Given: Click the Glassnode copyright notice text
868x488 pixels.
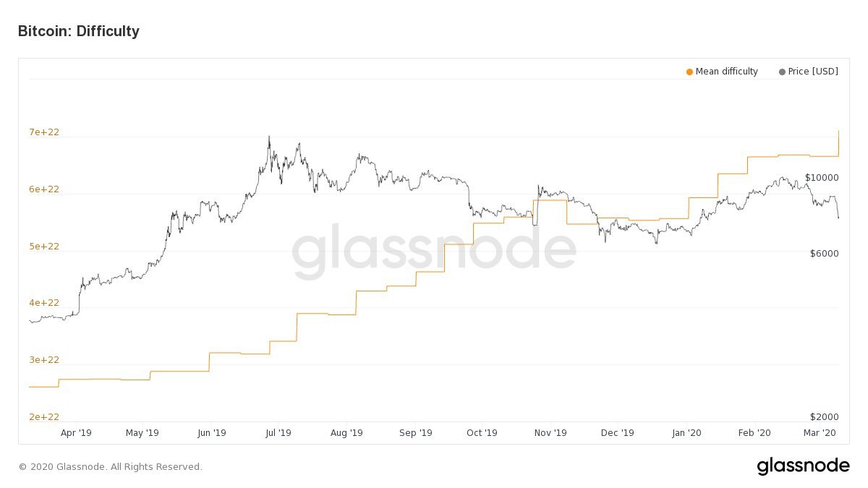Looking at the screenshot, I should 110,467.
